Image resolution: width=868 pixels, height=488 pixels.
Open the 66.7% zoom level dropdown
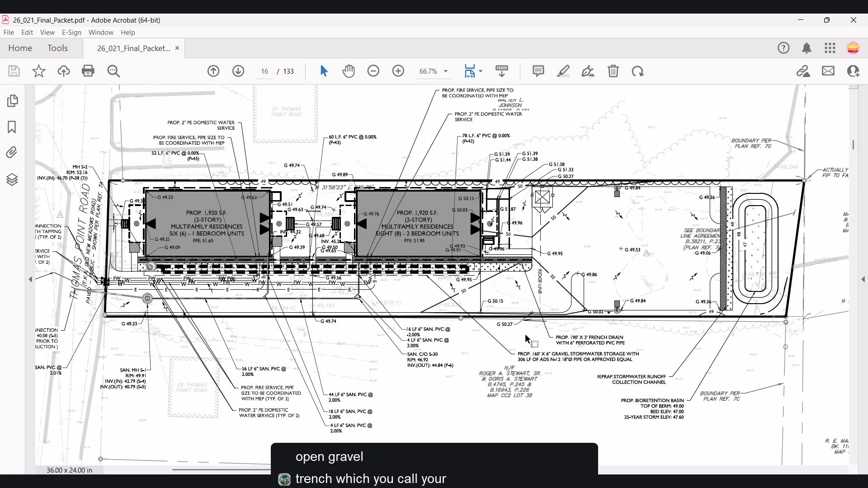pyautogui.click(x=434, y=71)
